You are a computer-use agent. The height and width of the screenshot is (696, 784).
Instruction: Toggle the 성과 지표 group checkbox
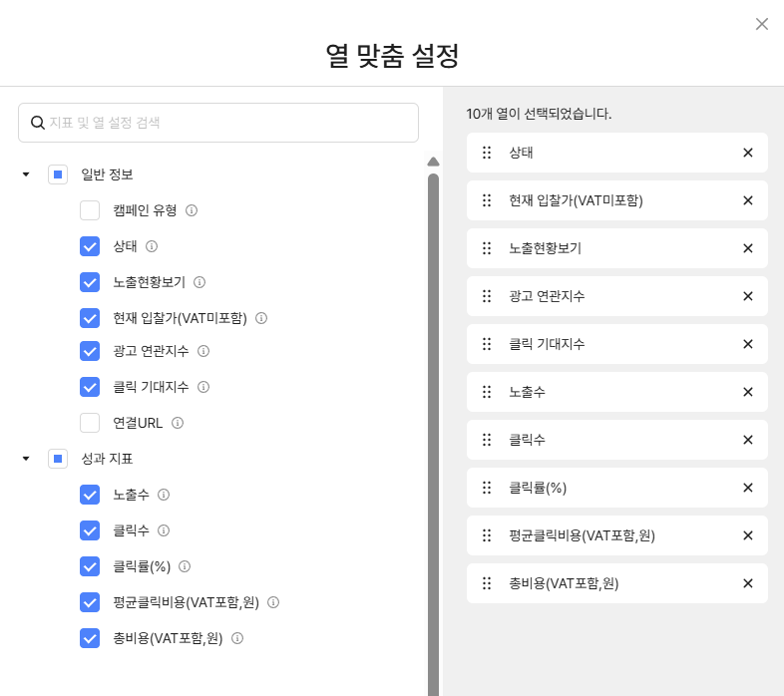[58, 459]
